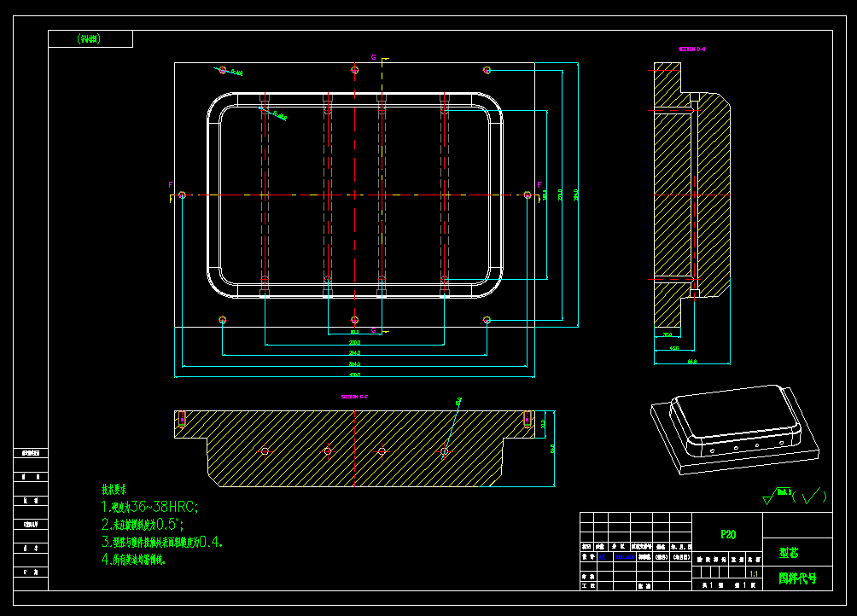Image resolution: width=857 pixels, height=616 pixels.
Task: Click the label box at sheet top-left corner
Action: pyautogui.click(x=90, y=38)
